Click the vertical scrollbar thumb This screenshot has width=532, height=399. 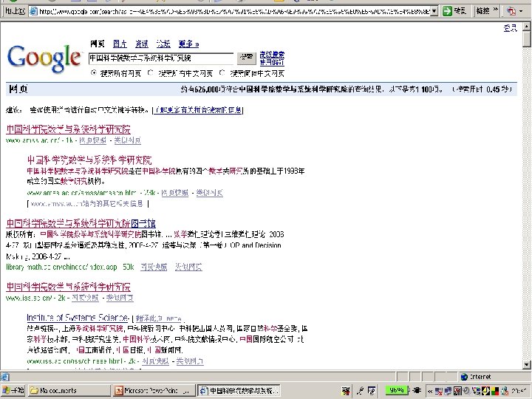click(x=527, y=38)
